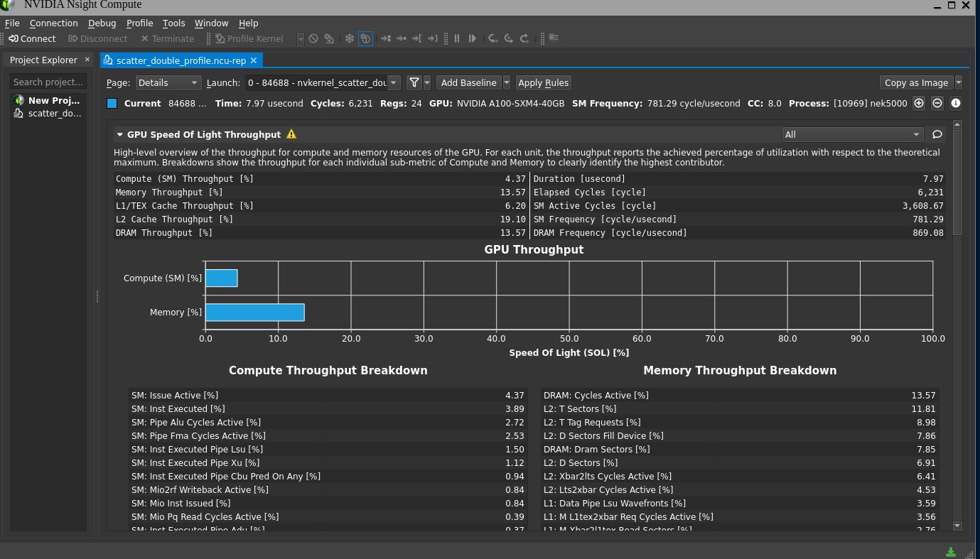Open rule comments with the speech bubble icon
Image resolution: width=980 pixels, height=559 pixels.
click(x=937, y=134)
